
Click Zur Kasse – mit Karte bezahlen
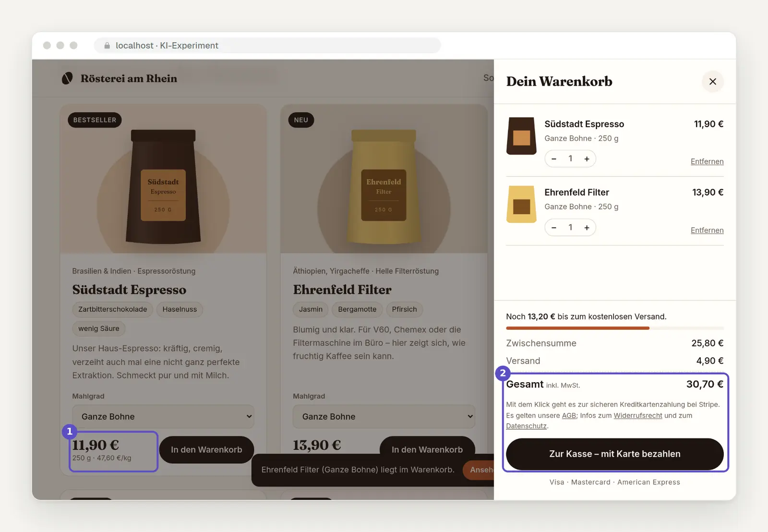point(615,454)
